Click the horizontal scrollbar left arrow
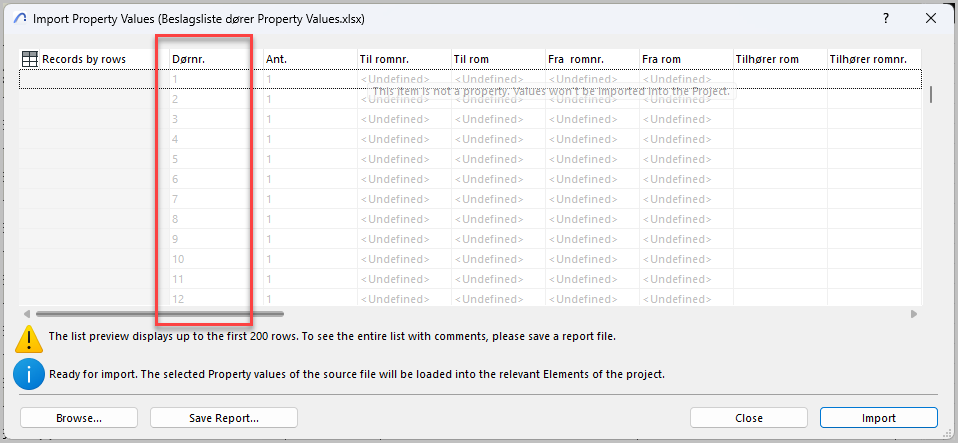This screenshot has height=443, width=958. pos(25,314)
